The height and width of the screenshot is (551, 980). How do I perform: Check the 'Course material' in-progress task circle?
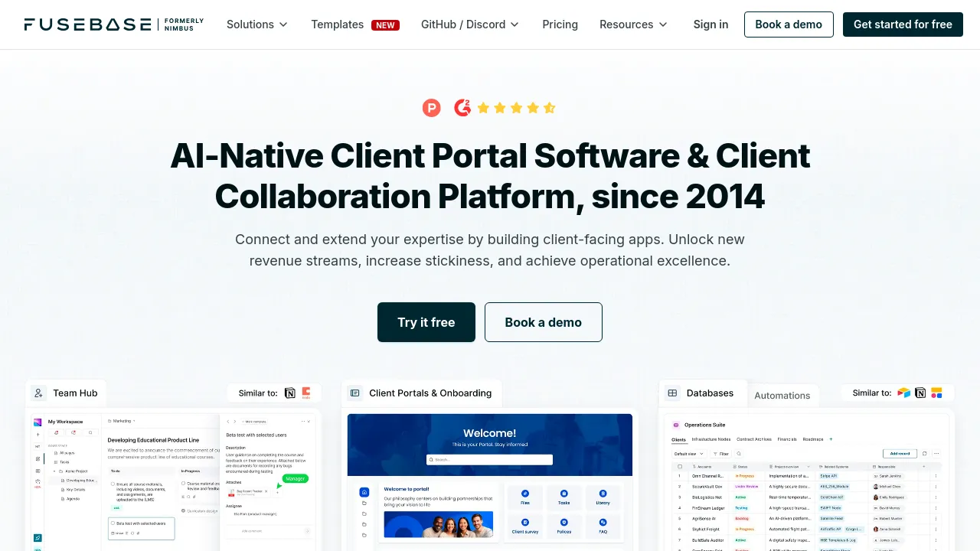coord(183,483)
